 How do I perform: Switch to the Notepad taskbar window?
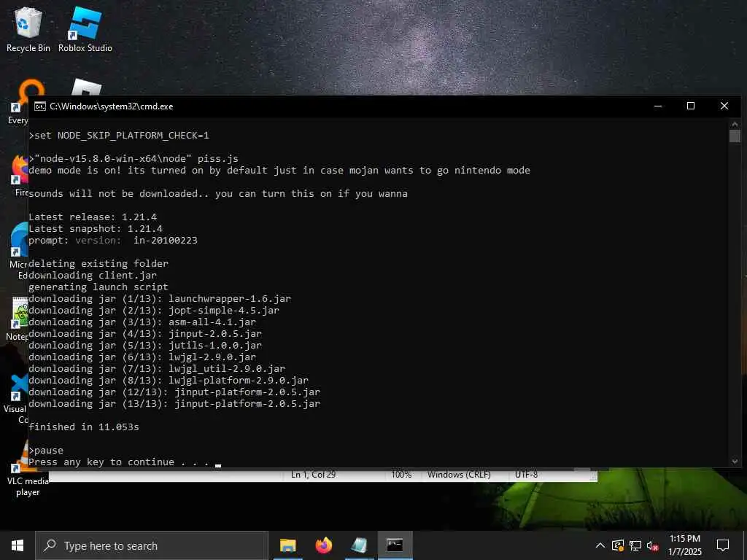tap(359, 545)
